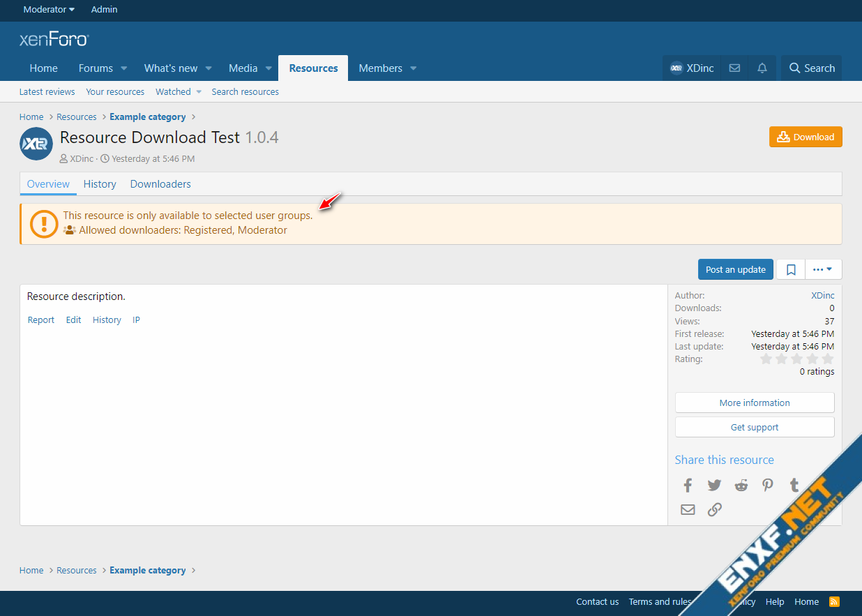Viewport: 862px width, 616px height.
Task: Click the orange Download button
Action: pos(806,137)
